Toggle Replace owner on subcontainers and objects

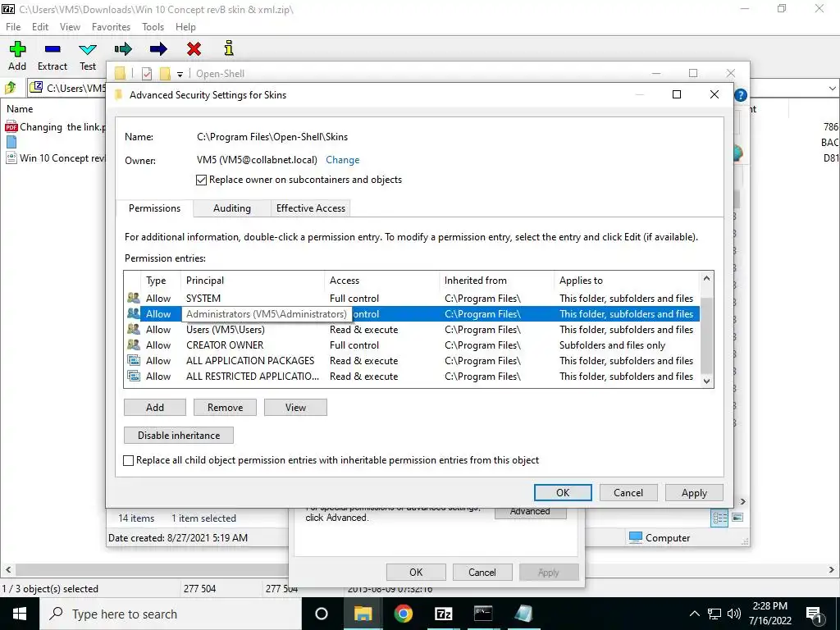tap(201, 180)
